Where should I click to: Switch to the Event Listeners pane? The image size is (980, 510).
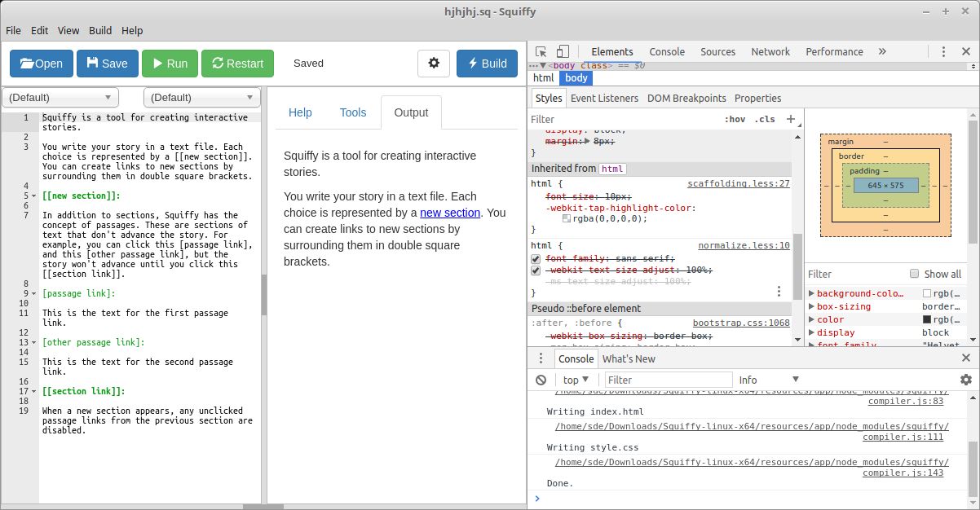click(x=604, y=98)
